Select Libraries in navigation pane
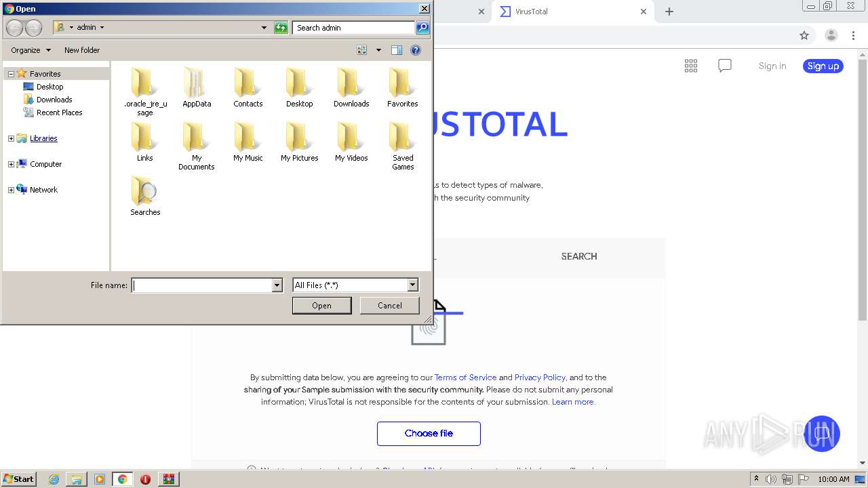Viewport: 868px width, 488px height. [43, 138]
